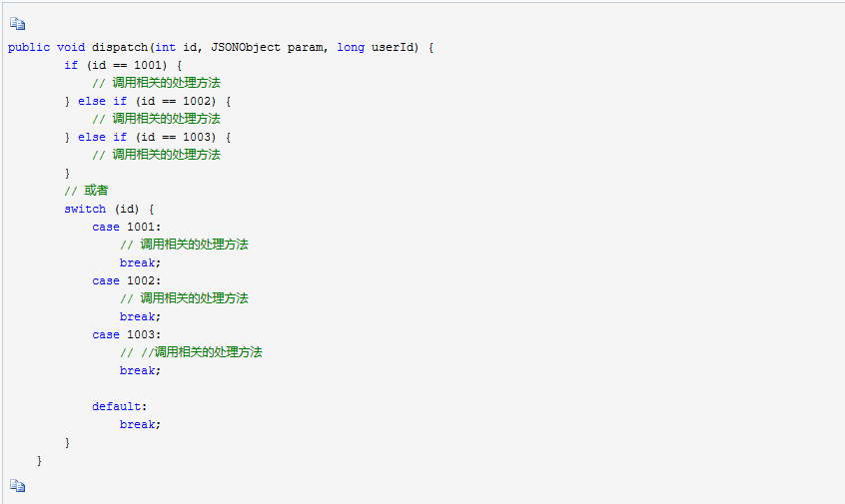Screen dimensions: 845x504
Task: Click the 'break;' under default
Action: point(140,424)
